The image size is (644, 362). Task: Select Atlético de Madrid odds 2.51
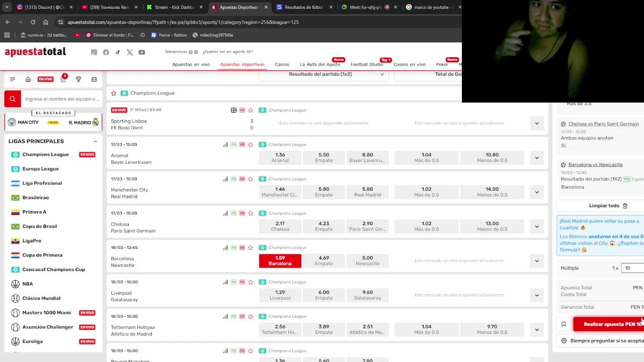pos(367,329)
